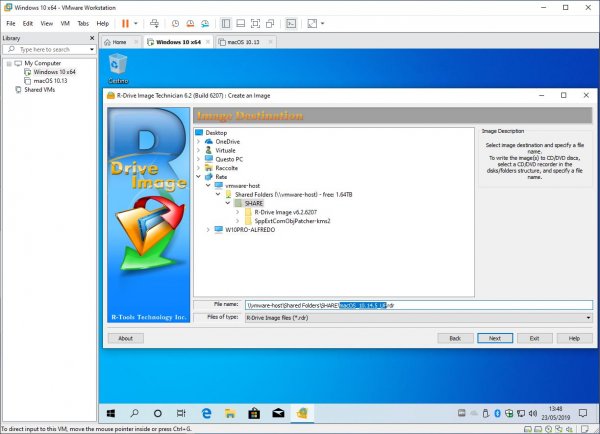The image size is (600, 434).
Task: Open the stretch display options arrow
Action: 323,23
